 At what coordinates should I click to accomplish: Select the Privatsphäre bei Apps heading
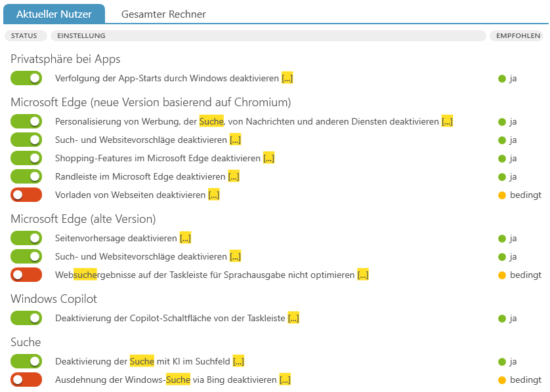[66, 59]
